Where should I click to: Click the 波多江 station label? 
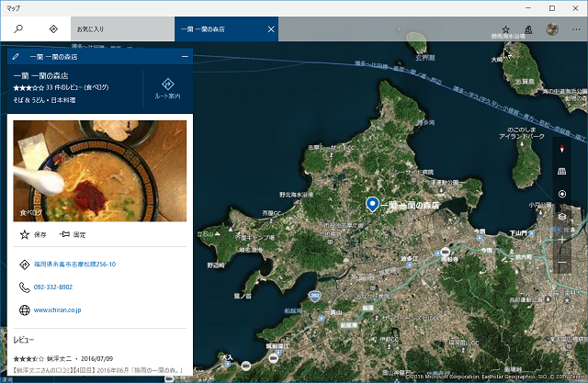pos(409,259)
